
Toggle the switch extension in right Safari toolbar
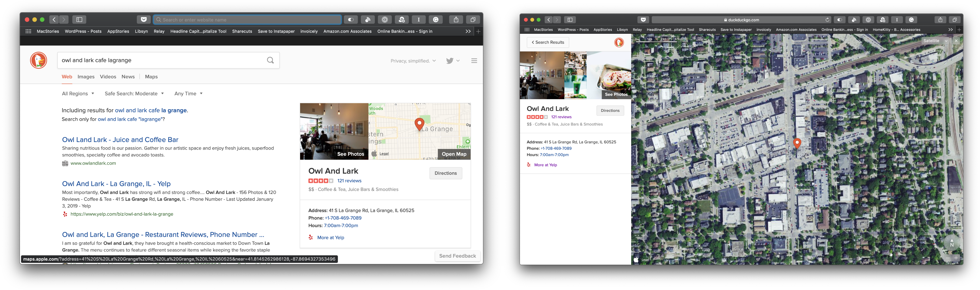(x=839, y=20)
